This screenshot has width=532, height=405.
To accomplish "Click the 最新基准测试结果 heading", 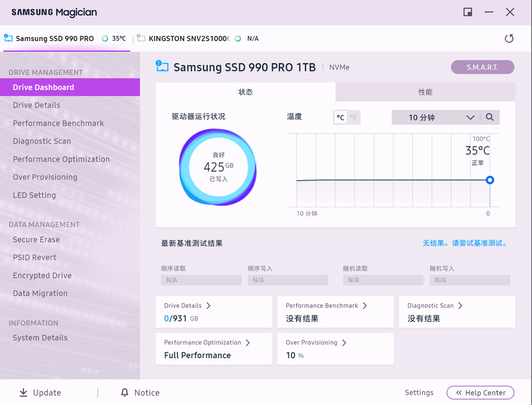I will [192, 243].
